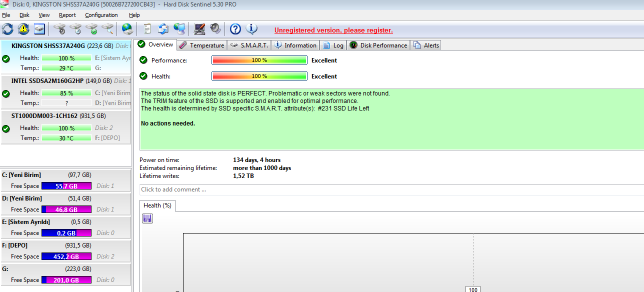The width and height of the screenshot is (644, 292).
Task: Click the disk with magnifying glass icon
Action: [107, 29]
